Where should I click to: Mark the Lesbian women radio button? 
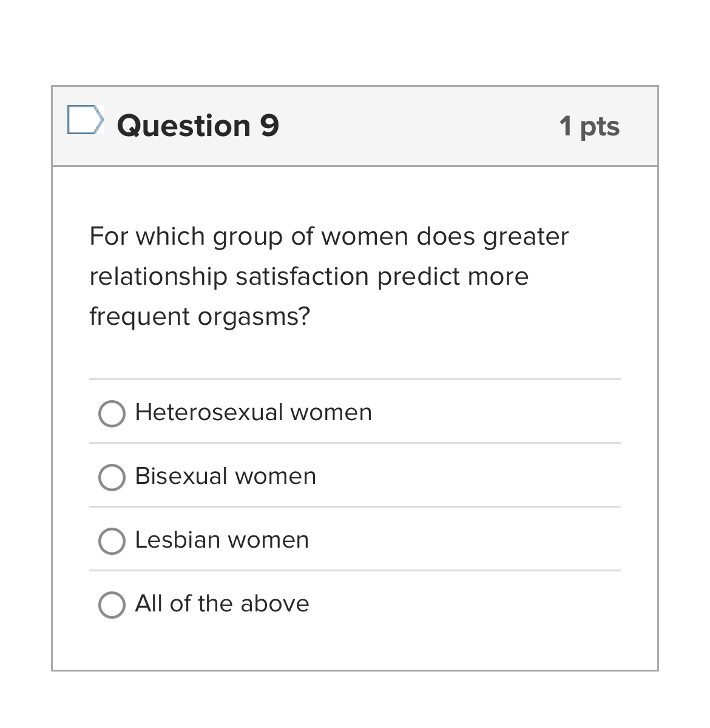pos(112,541)
